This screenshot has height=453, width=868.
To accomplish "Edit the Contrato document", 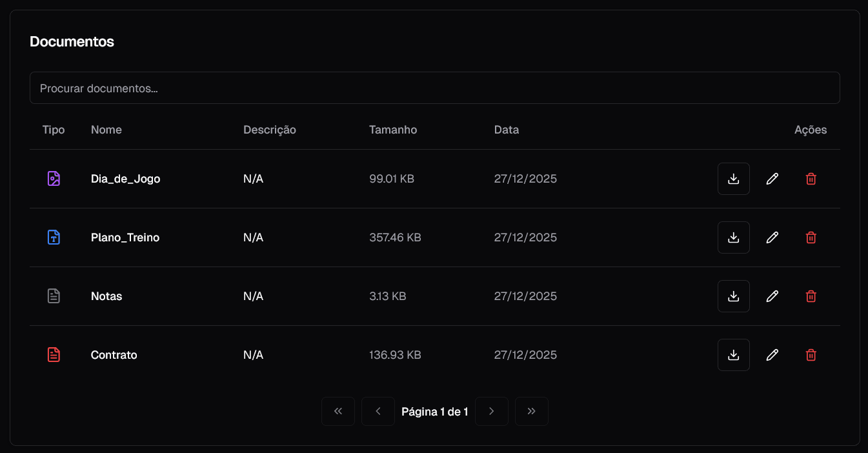I will (772, 355).
